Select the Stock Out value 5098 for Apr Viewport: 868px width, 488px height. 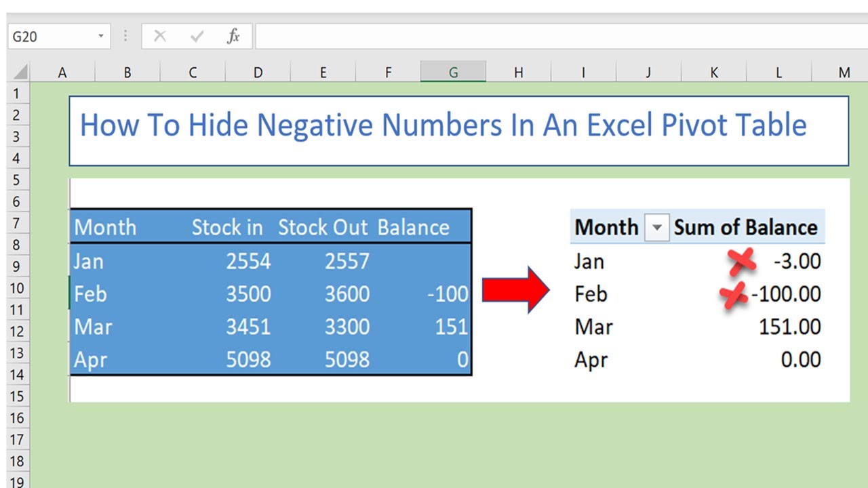[347, 359]
